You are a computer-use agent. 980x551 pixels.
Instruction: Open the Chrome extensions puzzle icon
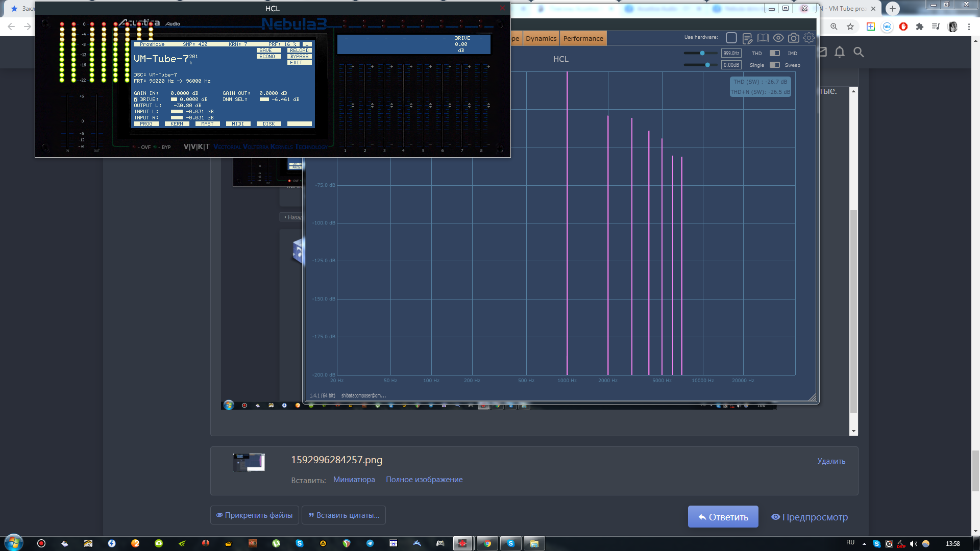pyautogui.click(x=920, y=27)
